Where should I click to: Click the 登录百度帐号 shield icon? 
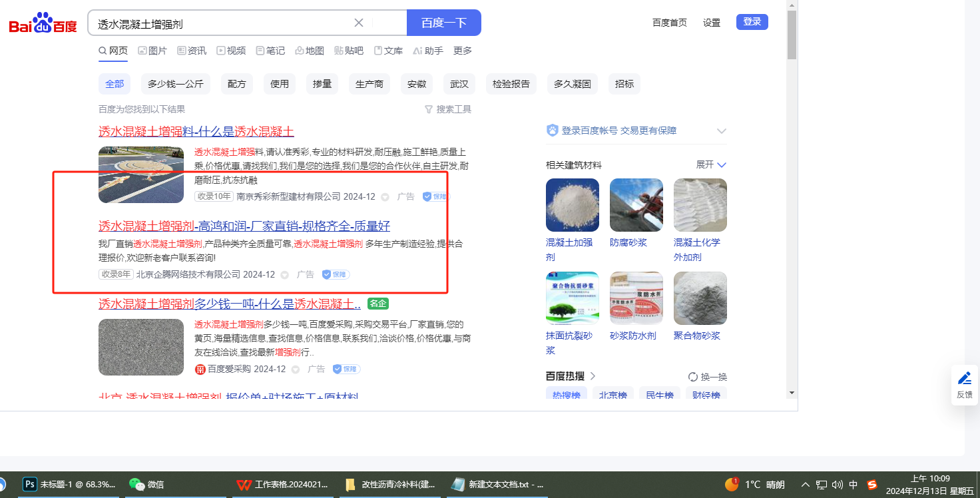click(x=552, y=130)
